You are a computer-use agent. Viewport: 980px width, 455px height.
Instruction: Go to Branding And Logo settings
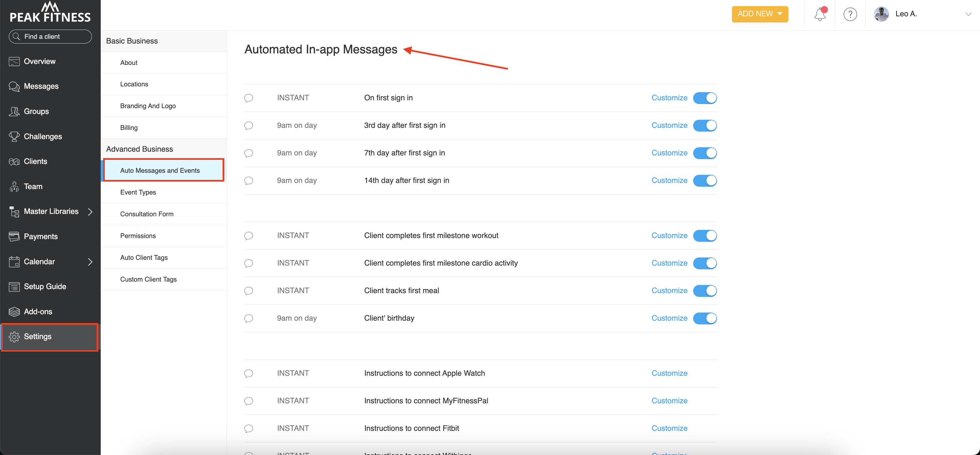(164, 106)
